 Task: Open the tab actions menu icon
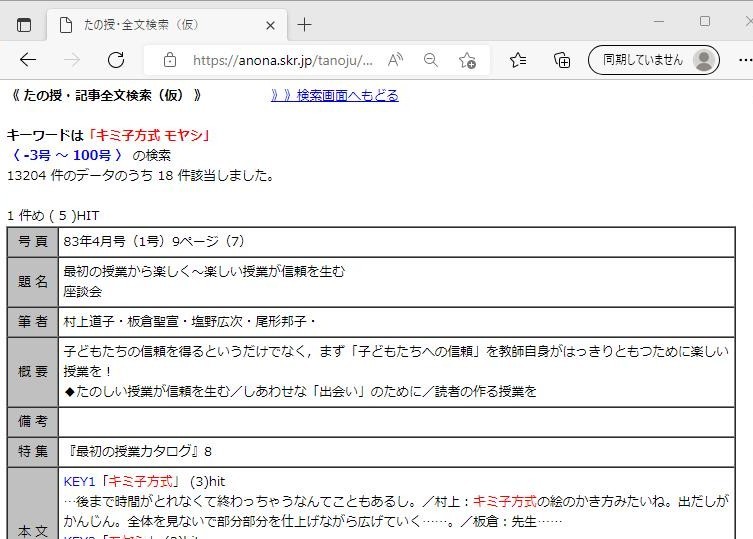pos(24,25)
